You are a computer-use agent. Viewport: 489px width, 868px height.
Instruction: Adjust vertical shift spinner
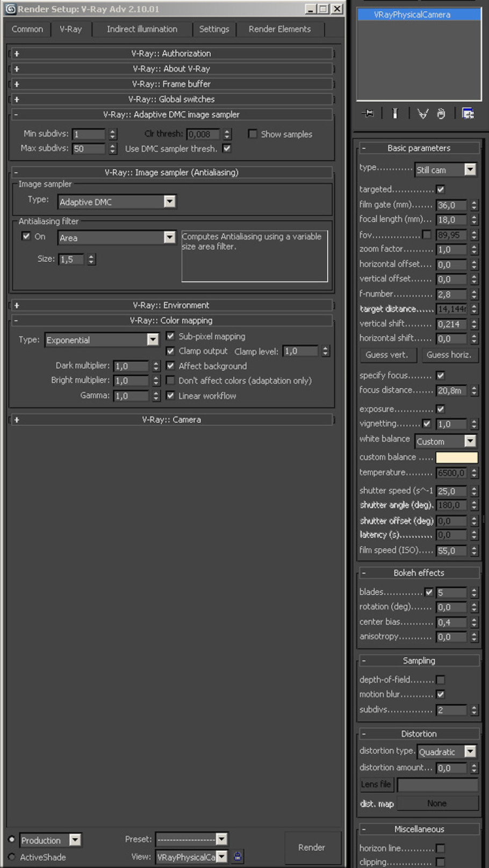(x=474, y=325)
